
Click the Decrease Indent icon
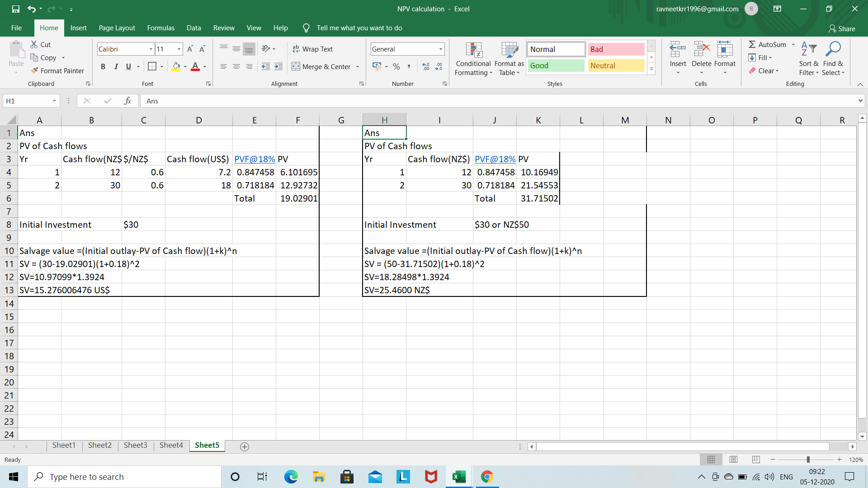(x=266, y=66)
